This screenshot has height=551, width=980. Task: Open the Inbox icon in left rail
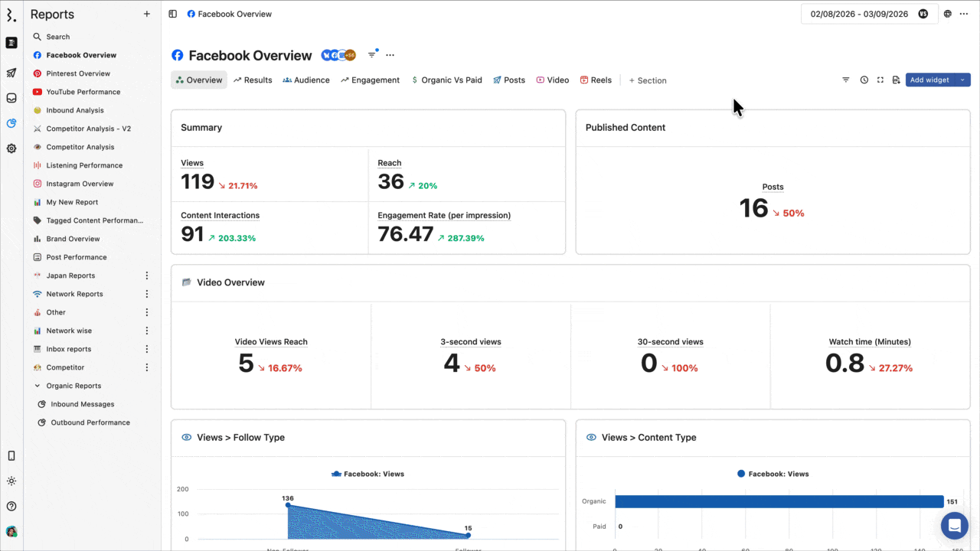11,98
